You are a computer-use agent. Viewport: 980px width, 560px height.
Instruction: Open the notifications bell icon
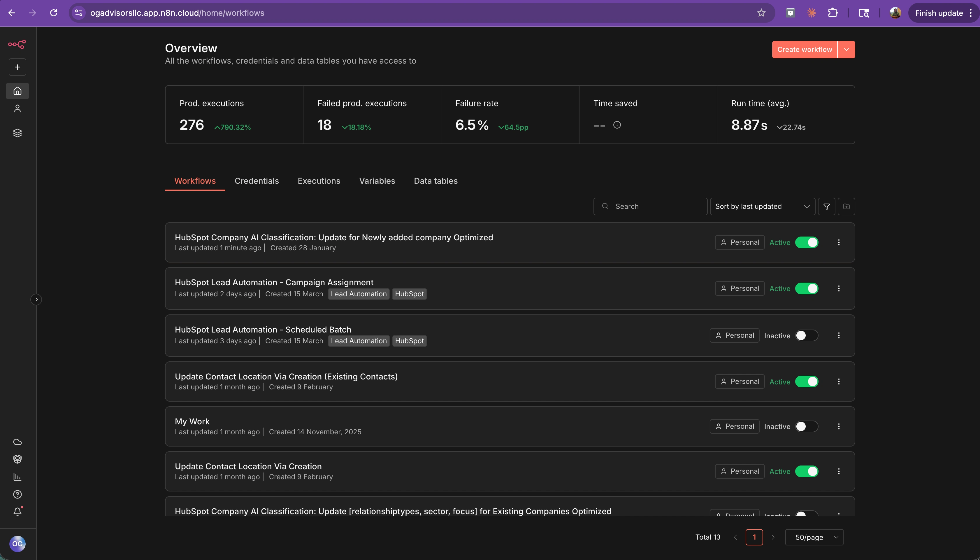click(17, 512)
